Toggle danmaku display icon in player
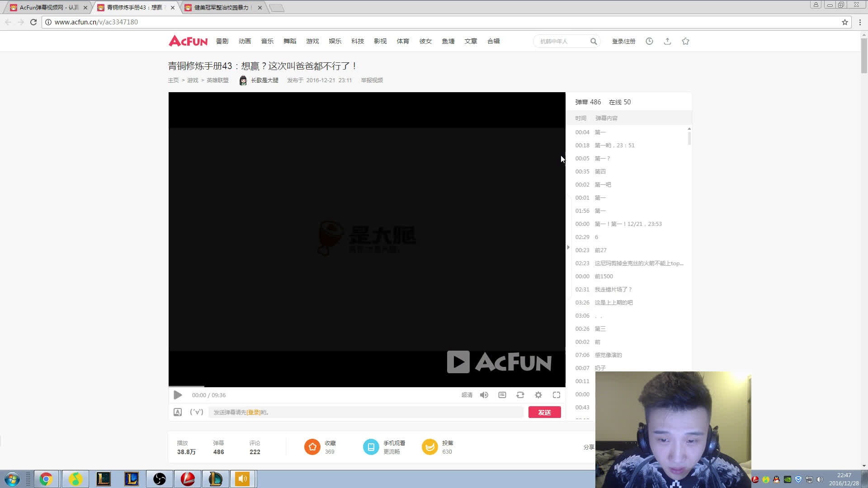This screenshot has height=488, width=868. coord(502,395)
